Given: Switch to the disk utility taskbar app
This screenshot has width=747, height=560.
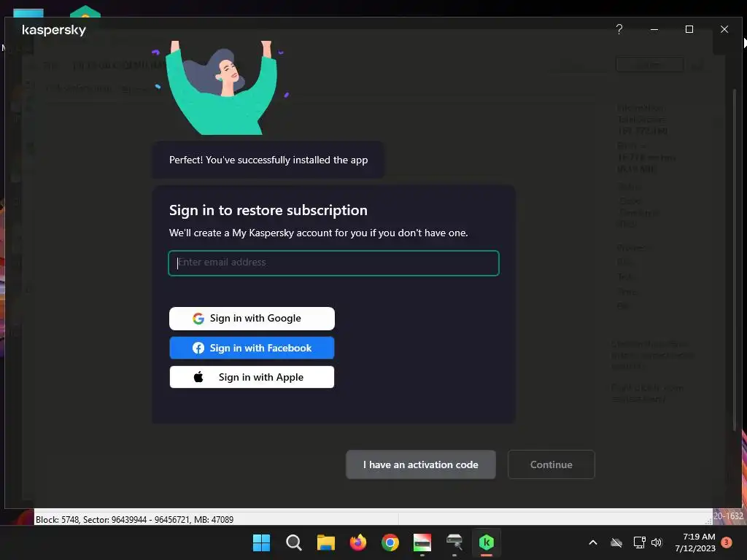Looking at the screenshot, I should coord(422,542).
